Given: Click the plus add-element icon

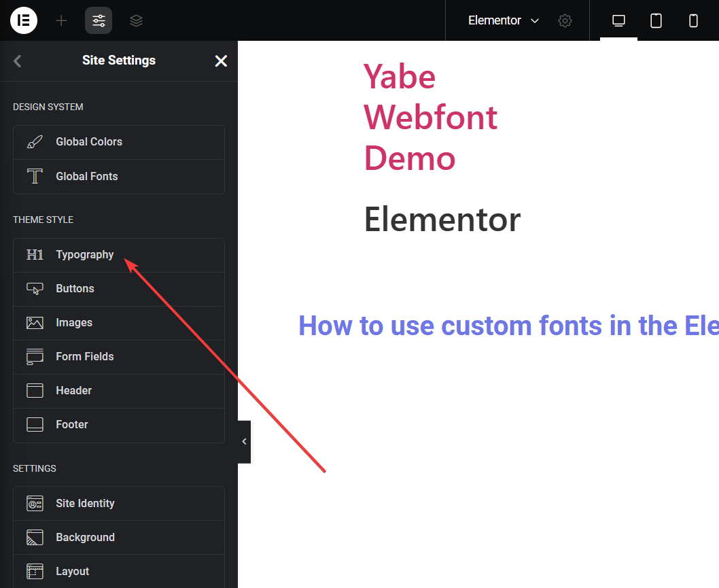Looking at the screenshot, I should coord(61,20).
